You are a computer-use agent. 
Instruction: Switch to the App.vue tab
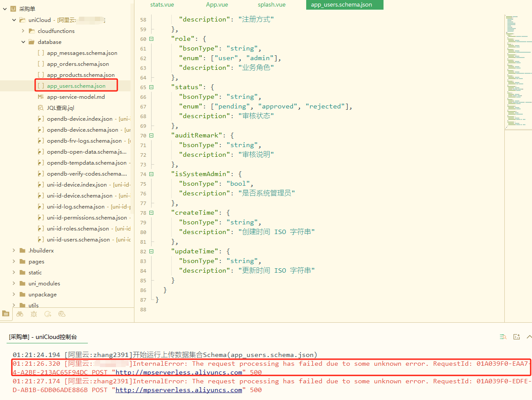pyautogui.click(x=217, y=4)
